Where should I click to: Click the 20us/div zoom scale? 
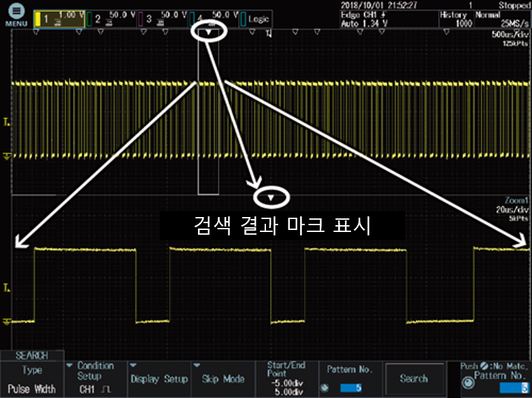(512, 210)
